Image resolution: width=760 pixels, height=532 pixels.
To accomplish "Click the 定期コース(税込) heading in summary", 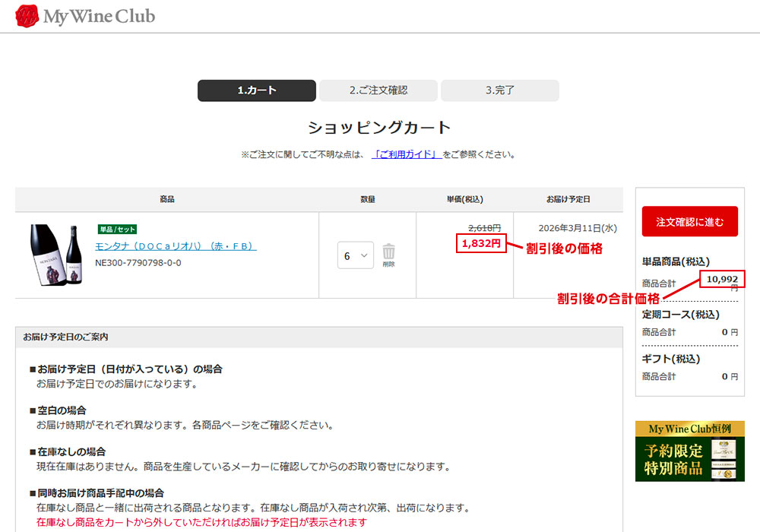I will click(681, 316).
